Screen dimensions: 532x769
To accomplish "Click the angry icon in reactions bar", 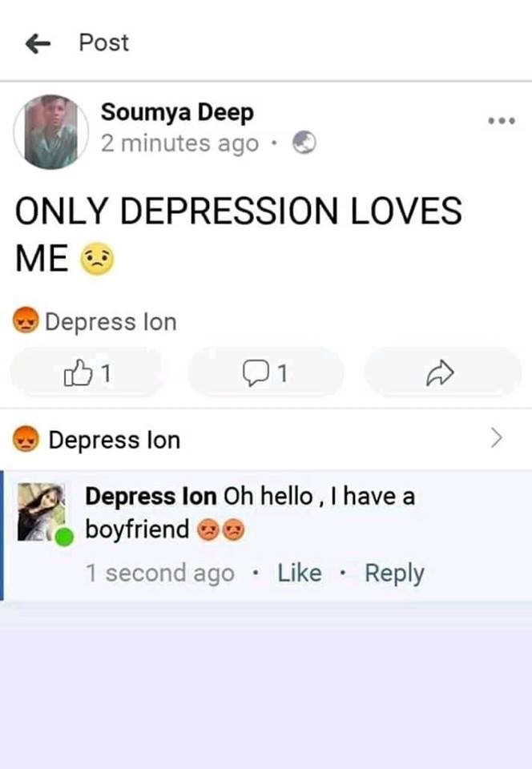I will tap(26, 438).
